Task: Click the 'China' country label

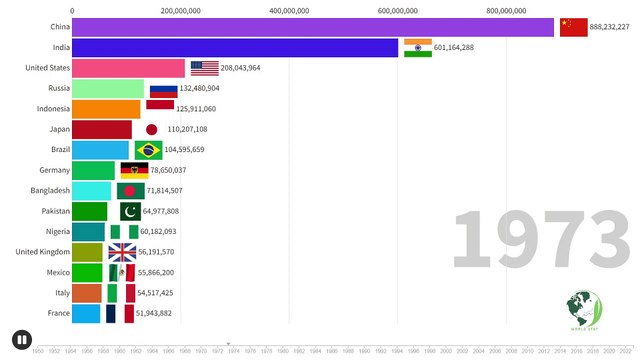Action: coord(60,27)
